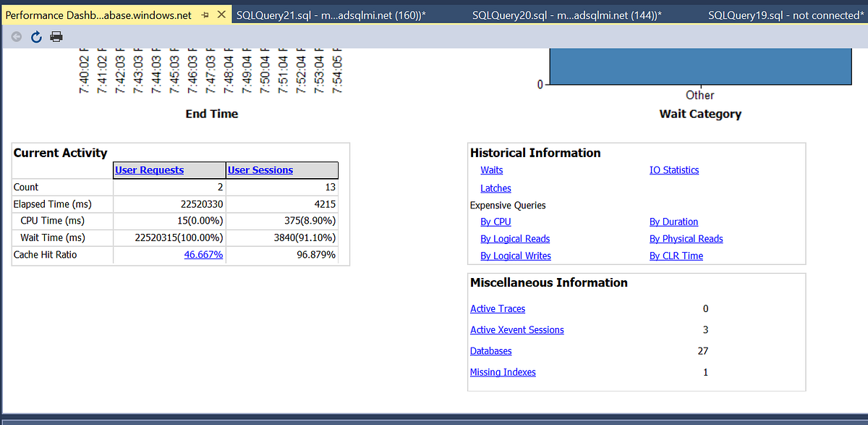Screen dimensions: 868x425
Task: View expensive queries By CLR Time
Action: [676, 256]
